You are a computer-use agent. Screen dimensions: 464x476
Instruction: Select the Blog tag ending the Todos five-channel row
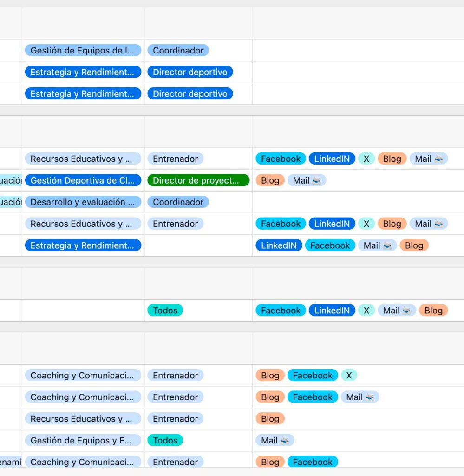(433, 310)
